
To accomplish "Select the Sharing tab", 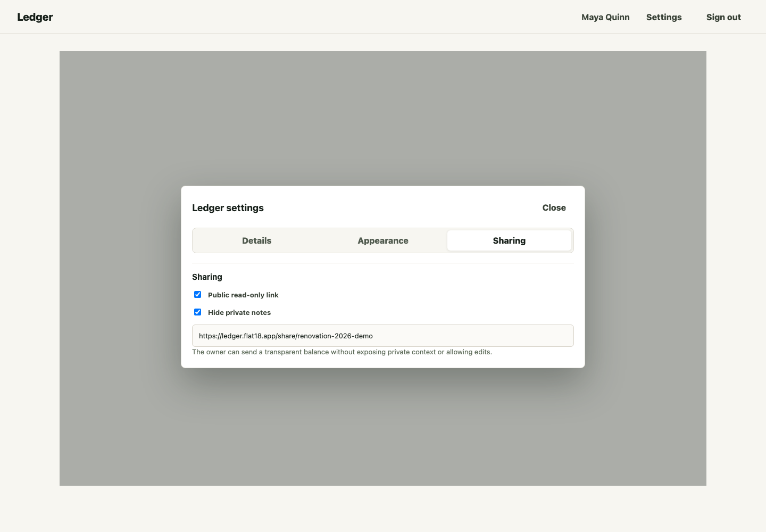I will click(509, 240).
